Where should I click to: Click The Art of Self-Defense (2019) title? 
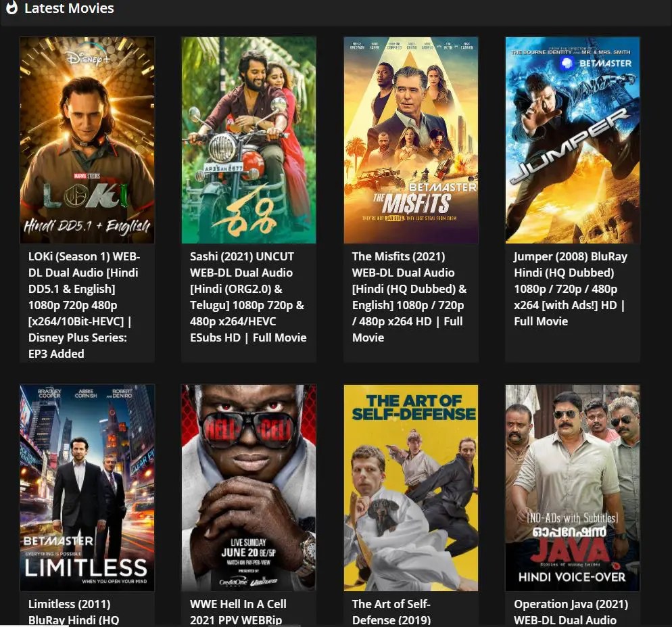391,612
